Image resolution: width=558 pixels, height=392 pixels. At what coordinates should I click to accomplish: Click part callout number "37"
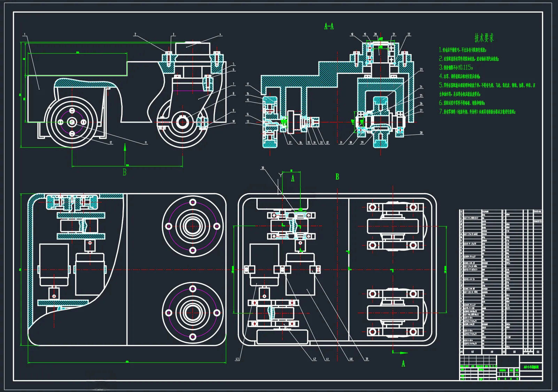point(290,142)
